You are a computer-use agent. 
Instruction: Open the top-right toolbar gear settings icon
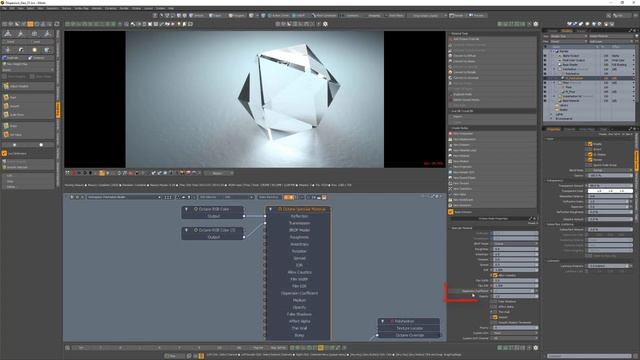coord(536,24)
